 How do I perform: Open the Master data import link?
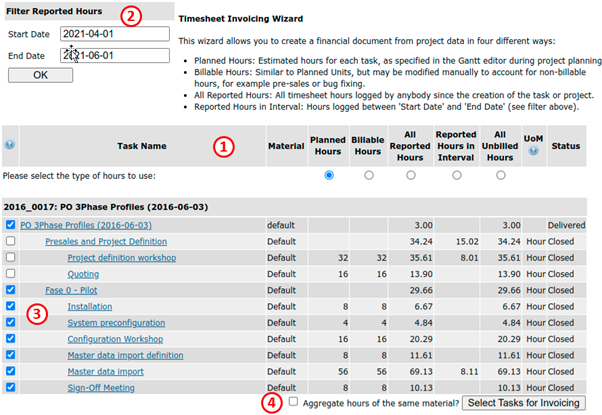coord(105,371)
